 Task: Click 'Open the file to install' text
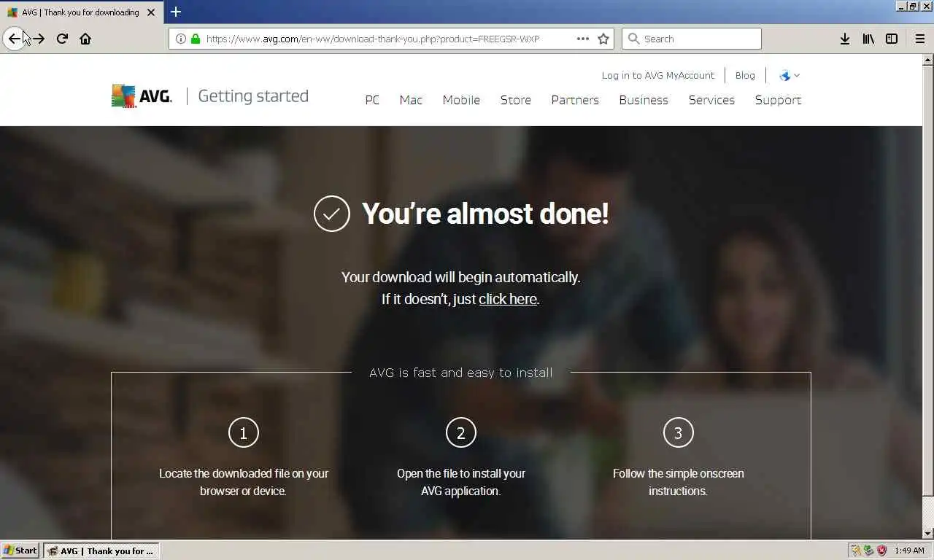click(x=461, y=482)
